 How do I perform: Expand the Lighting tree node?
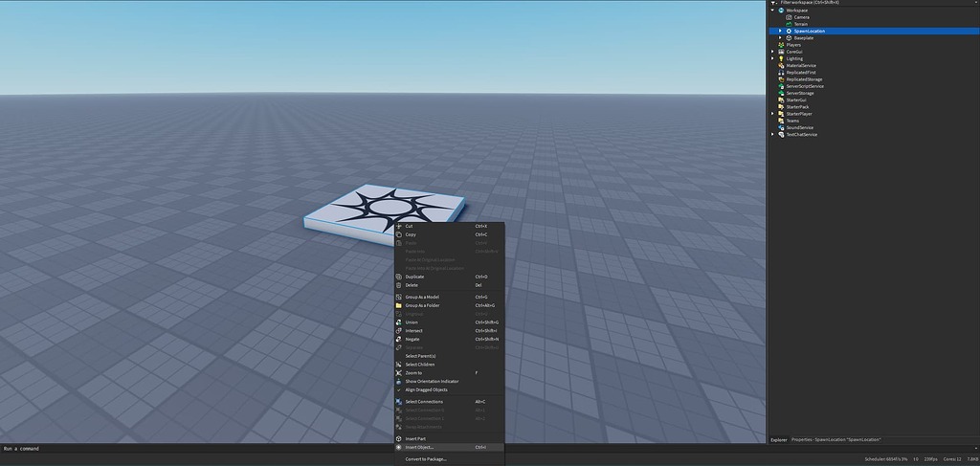tap(772, 58)
